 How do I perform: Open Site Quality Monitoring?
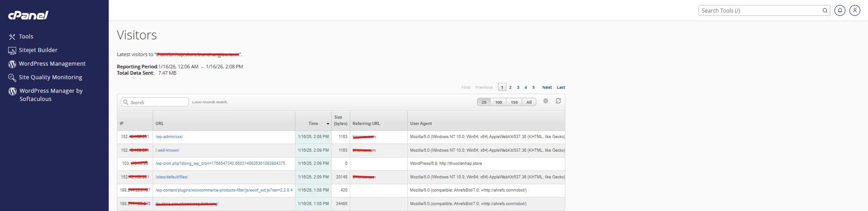(50, 77)
